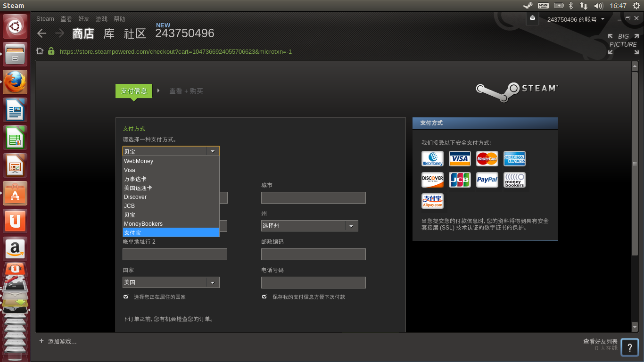
Task: Select 美国运通卡 from payment list
Action: tap(171, 188)
